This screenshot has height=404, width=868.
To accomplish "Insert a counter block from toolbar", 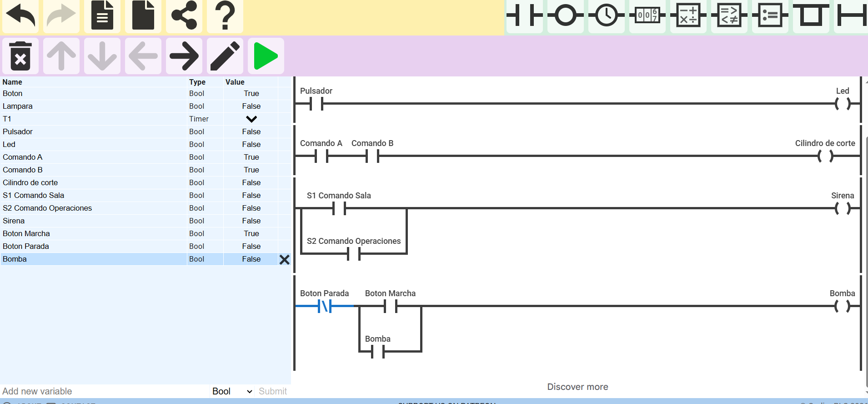I will [647, 15].
